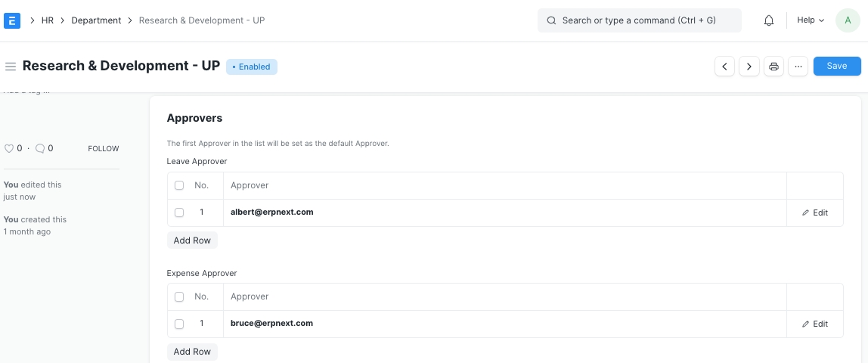Viewport: 868px width, 363px height.
Task: Add Row to Leave Approver table
Action: click(x=192, y=240)
